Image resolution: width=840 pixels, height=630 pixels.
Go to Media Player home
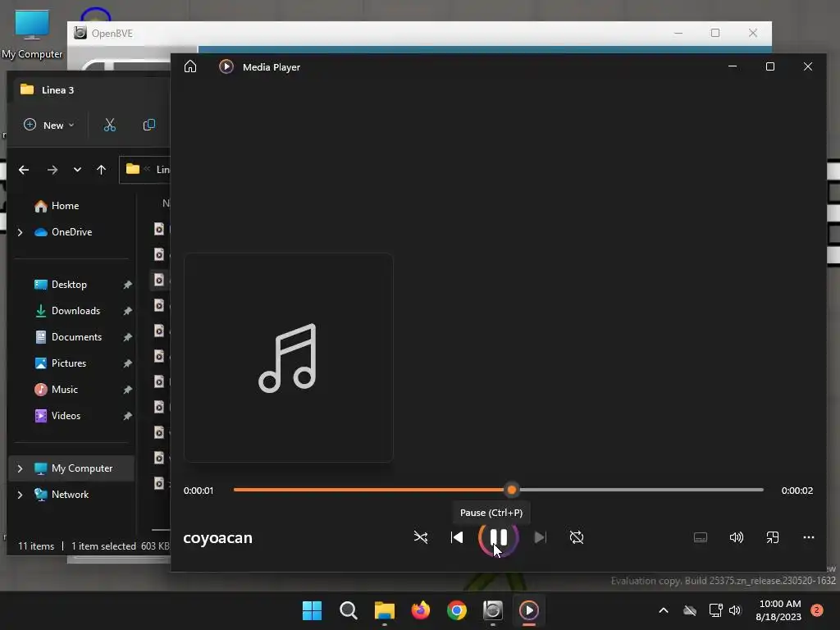[190, 66]
